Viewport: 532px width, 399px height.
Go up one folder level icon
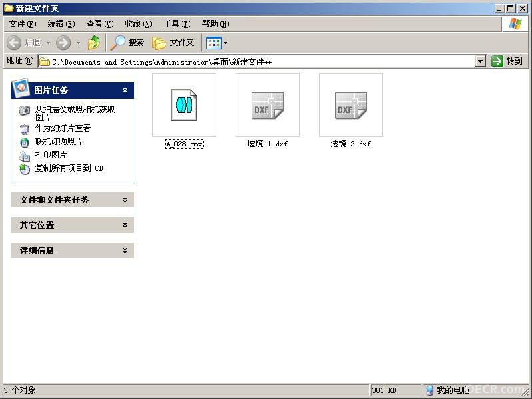coord(94,43)
